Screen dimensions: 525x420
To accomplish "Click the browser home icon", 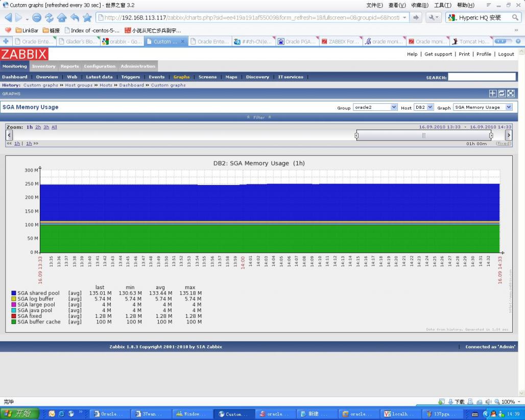I will [62, 18].
